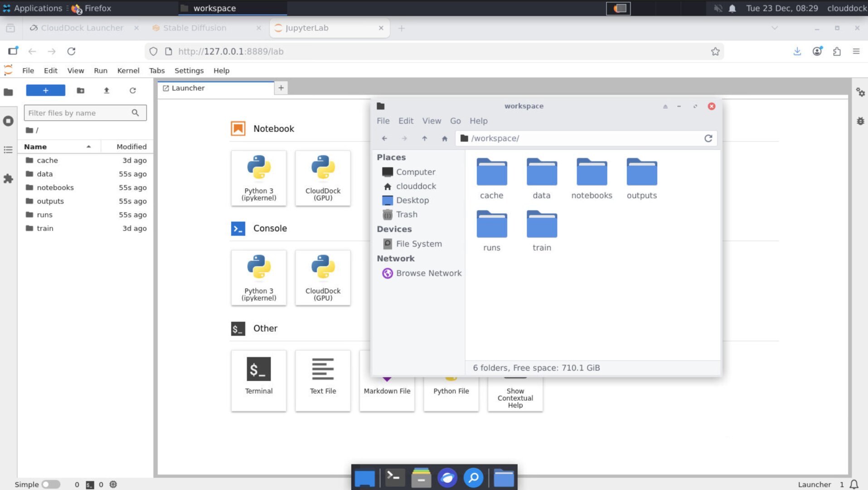The width and height of the screenshot is (868, 490).
Task: Open the Property Inspector gear panel
Action: tap(860, 92)
